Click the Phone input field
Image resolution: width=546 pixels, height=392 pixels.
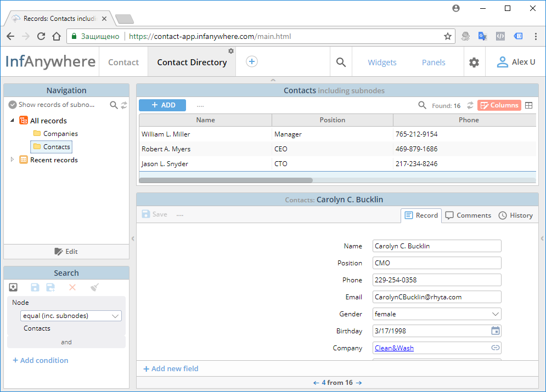click(437, 280)
